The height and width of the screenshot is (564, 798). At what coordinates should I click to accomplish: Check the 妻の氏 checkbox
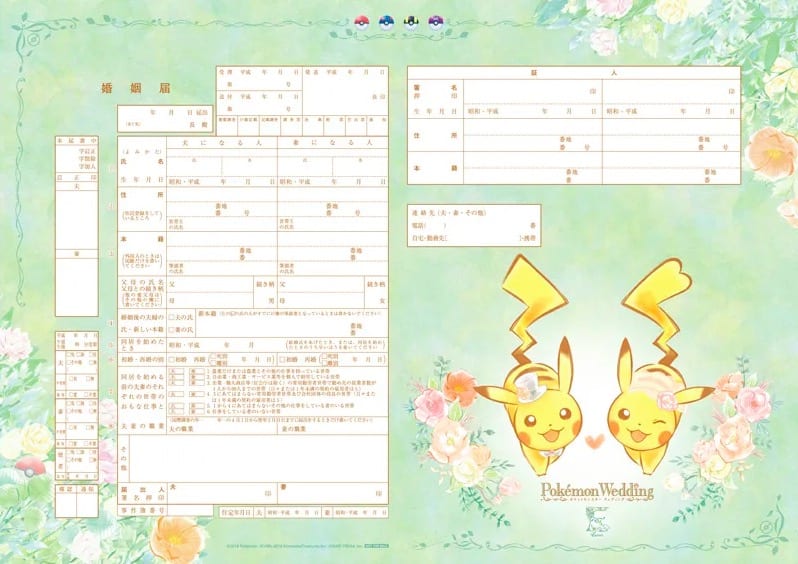click(x=172, y=329)
